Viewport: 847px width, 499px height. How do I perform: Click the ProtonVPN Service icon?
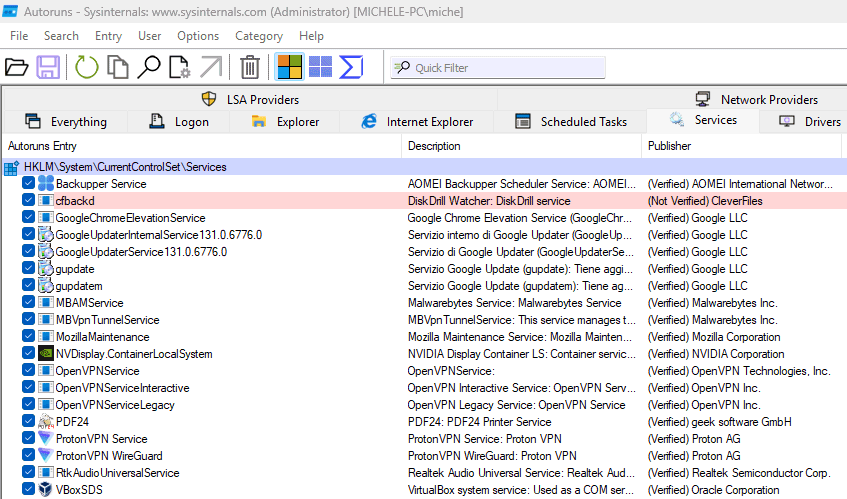click(46, 439)
